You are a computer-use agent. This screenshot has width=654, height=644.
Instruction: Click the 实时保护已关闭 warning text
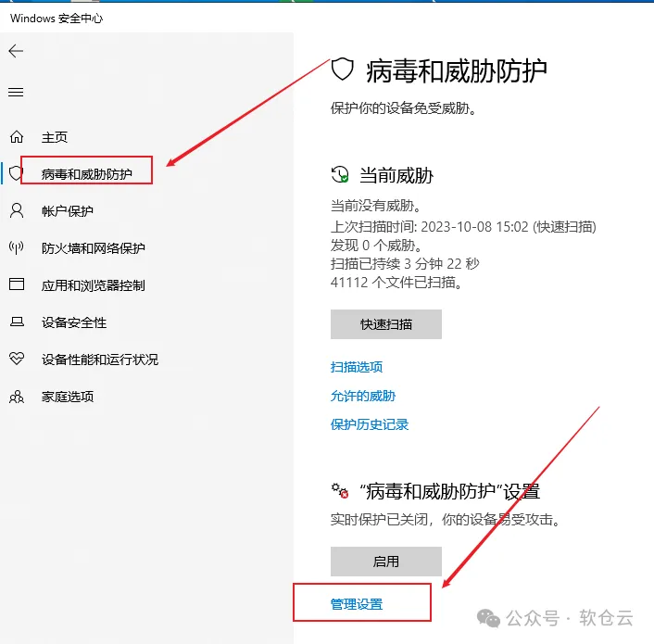pos(446,520)
